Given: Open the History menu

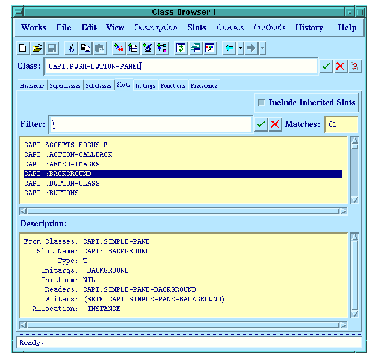Looking at the screenshot, I should coord(309,27).
